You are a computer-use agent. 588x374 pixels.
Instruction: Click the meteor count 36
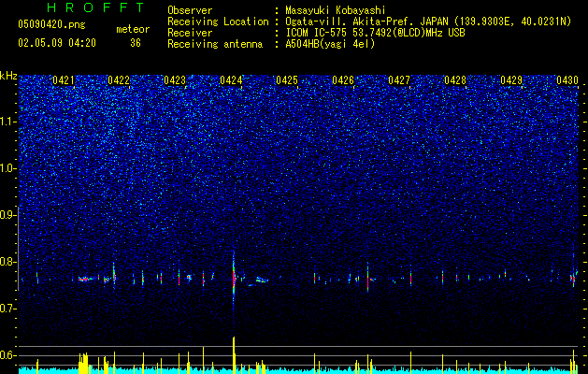click(136, 43)
